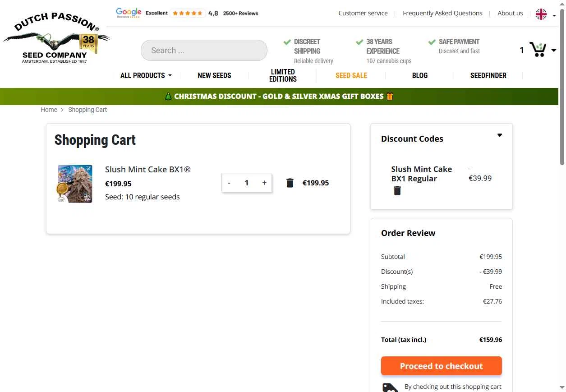The image size is (566, 392).
Task: Go to Home breadcrumb
Action: [49, 110]
